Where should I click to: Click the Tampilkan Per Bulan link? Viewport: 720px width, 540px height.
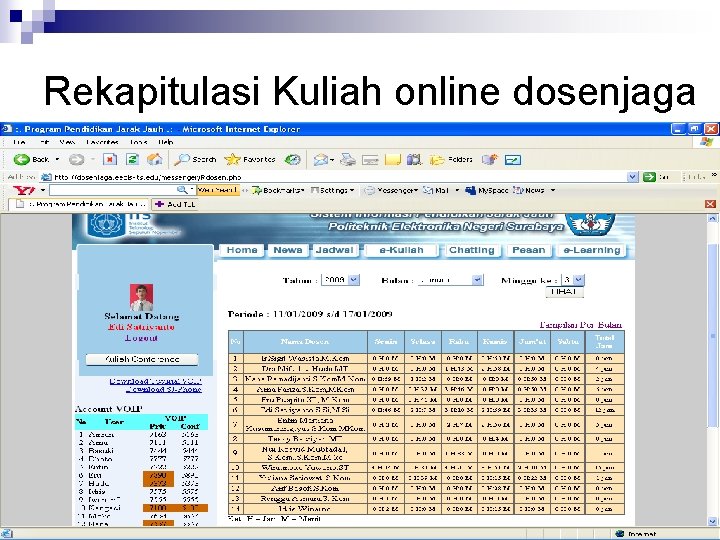coord(580,325)
